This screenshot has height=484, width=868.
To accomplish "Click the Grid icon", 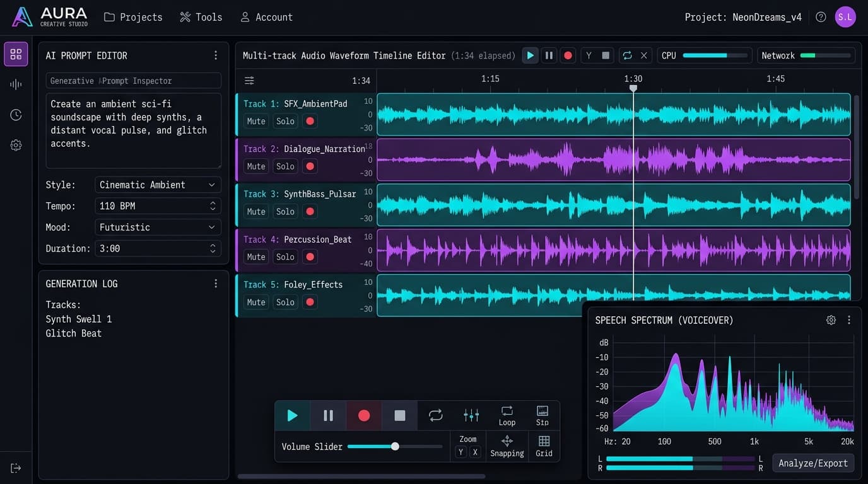I will [544, 446].
